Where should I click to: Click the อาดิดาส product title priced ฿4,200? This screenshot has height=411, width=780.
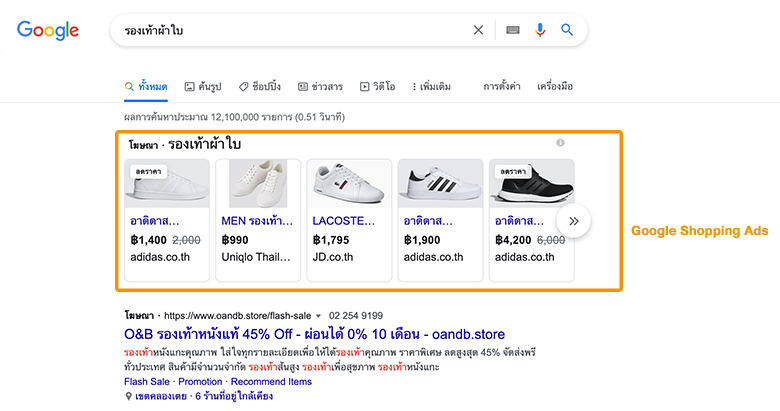[519, 221]
